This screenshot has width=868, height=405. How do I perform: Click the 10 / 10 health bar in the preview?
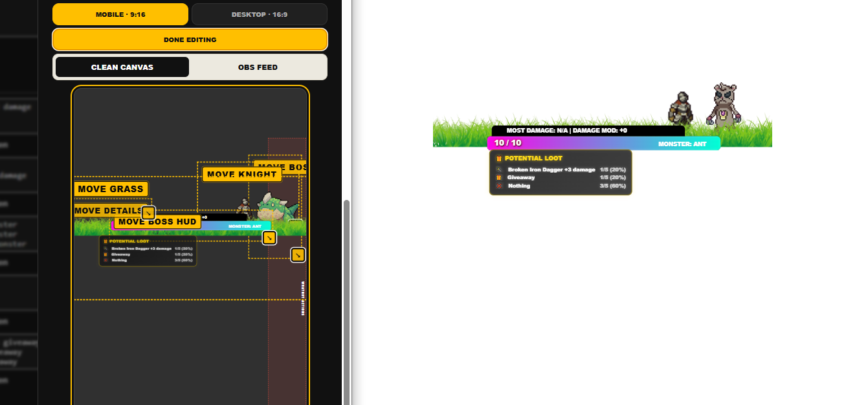(x=603, y=143)
